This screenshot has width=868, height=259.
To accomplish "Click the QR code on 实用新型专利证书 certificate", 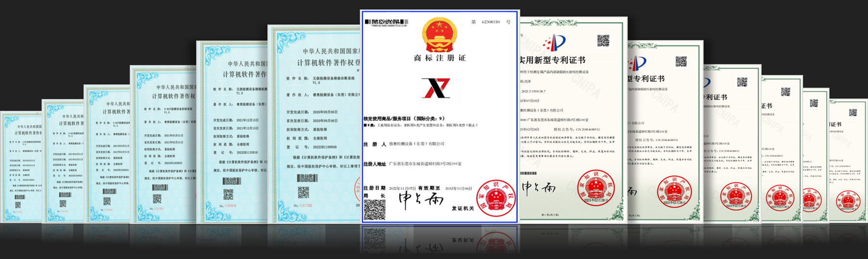I will (603, 41).
